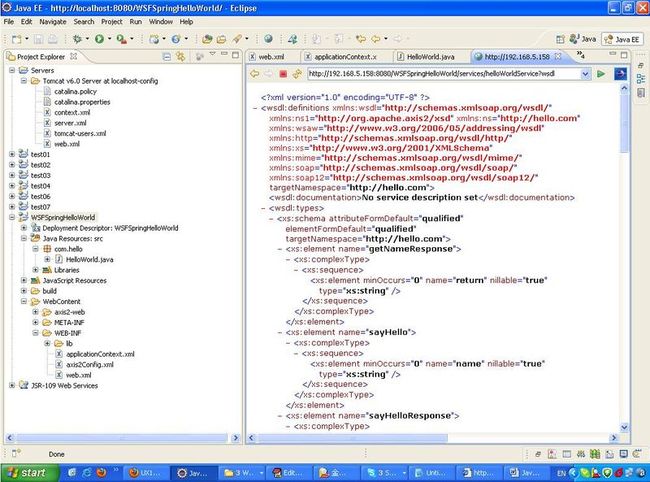Click the Save toolbar icon

[39, 39]
